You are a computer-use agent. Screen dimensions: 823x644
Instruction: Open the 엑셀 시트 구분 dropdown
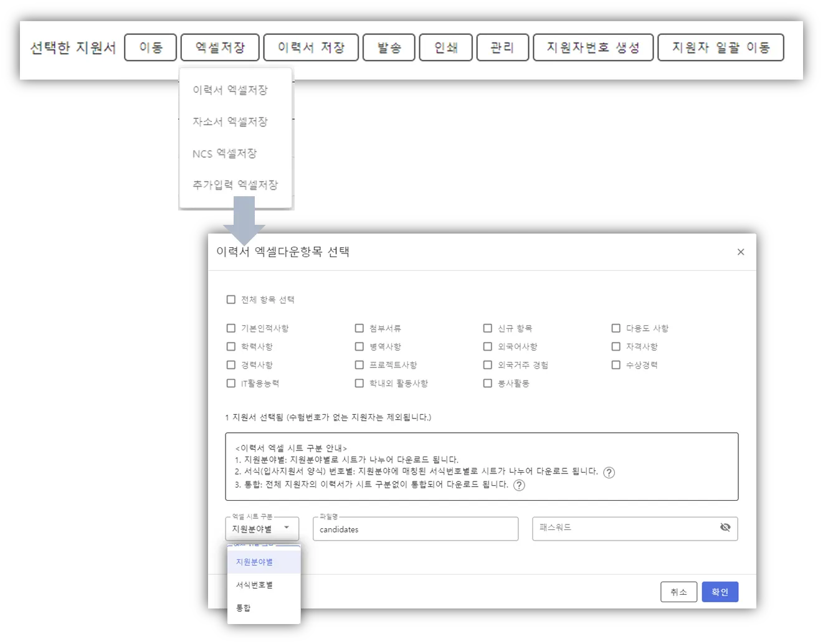262,529
